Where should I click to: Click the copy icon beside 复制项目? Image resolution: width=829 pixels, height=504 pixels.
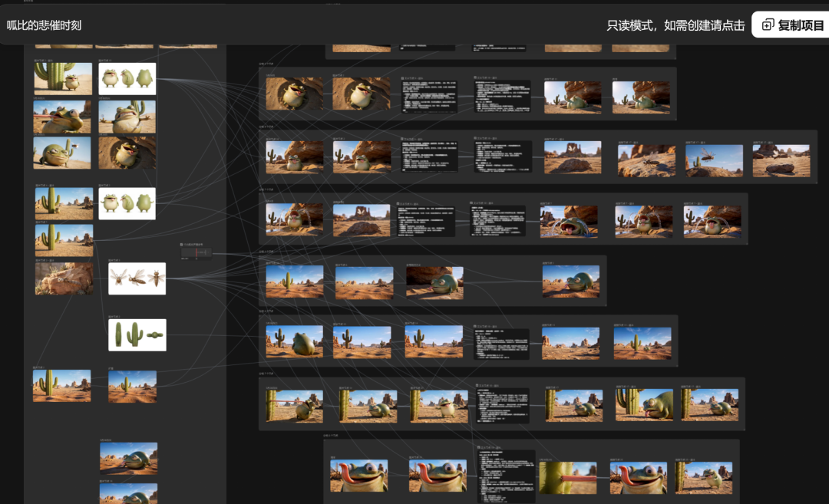point(768,25)
